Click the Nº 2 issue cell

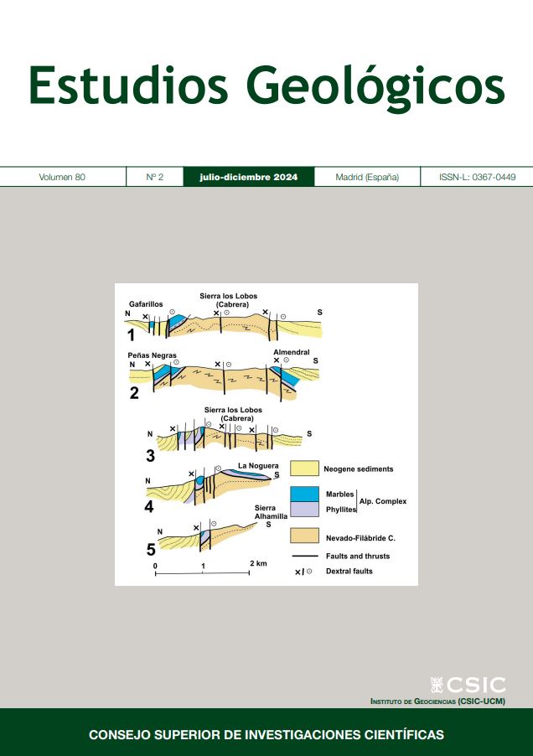click(x=154, y=178)
